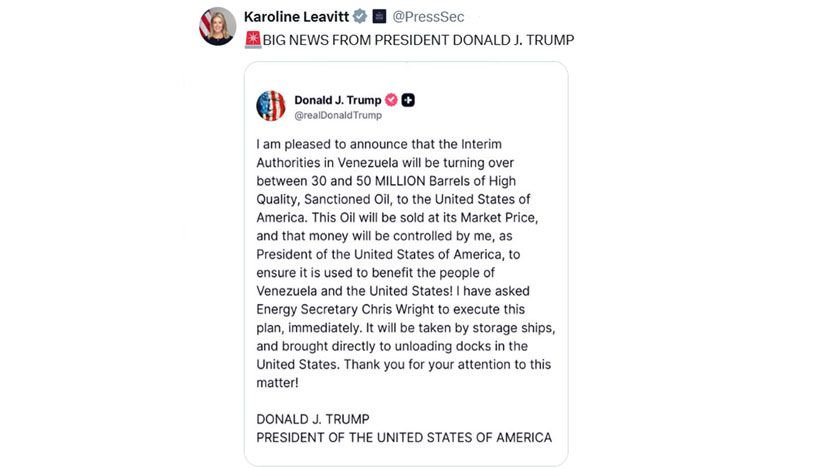Open Donald J. Trump's flag avatar
The height and width of the screenshot is (469, 834).
click(x=271, y=106)
